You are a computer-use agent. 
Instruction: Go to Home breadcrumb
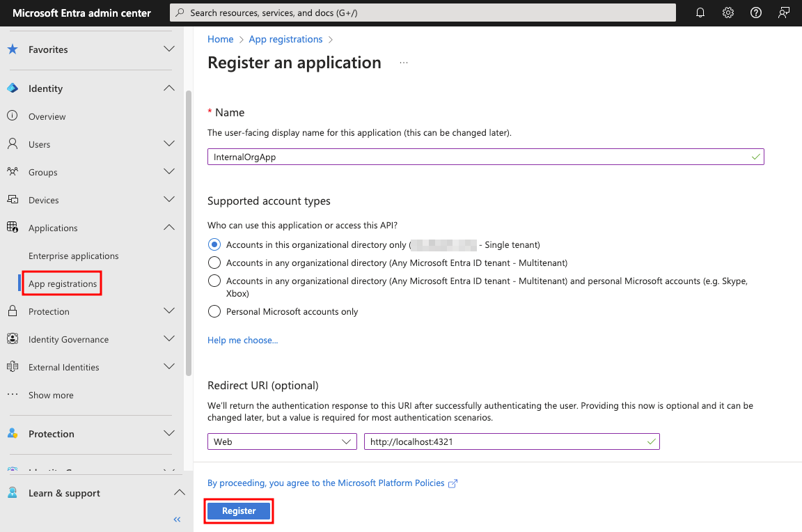221,40
